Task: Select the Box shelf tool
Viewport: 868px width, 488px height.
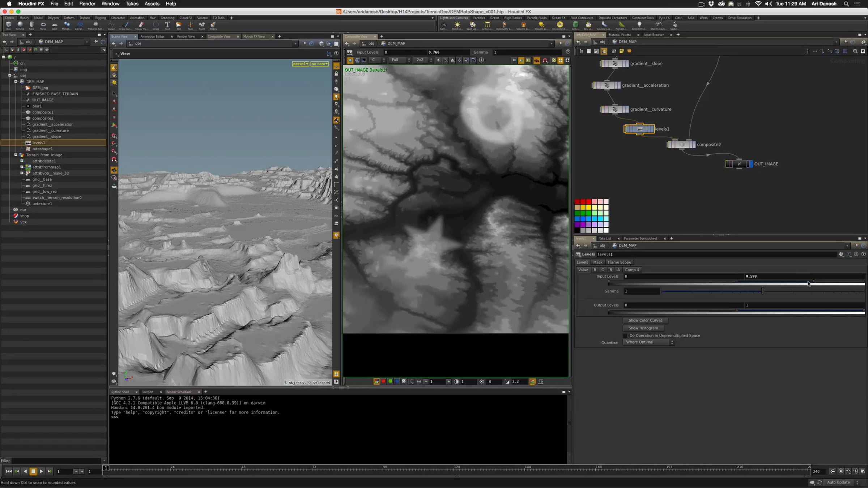Action: coord(9,25)
